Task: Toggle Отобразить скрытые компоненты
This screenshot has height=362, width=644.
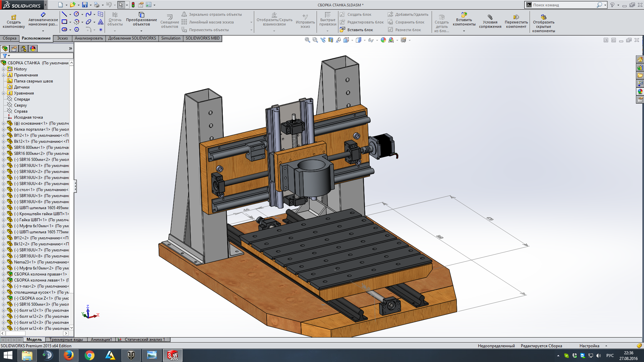Action: pos(543,23)
